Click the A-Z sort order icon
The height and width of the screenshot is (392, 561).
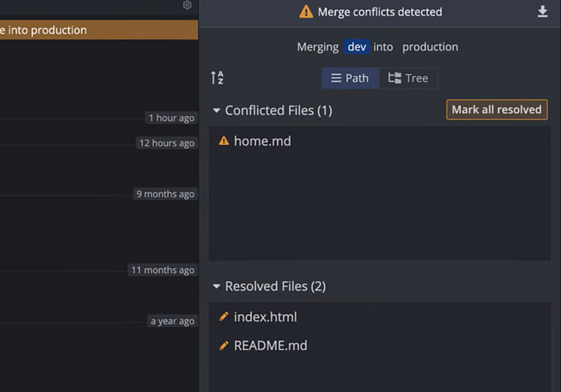point(217,78)
